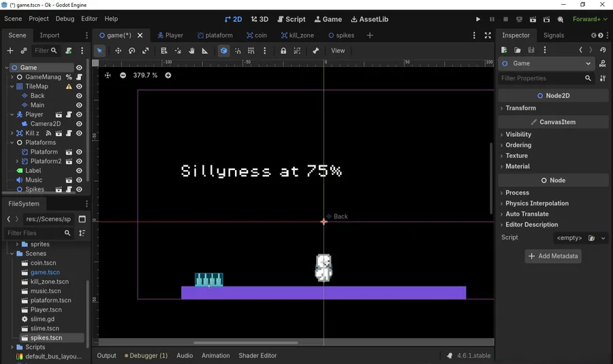Zoom out with the minus button
The image size is (613, 364).
(123, 76)
